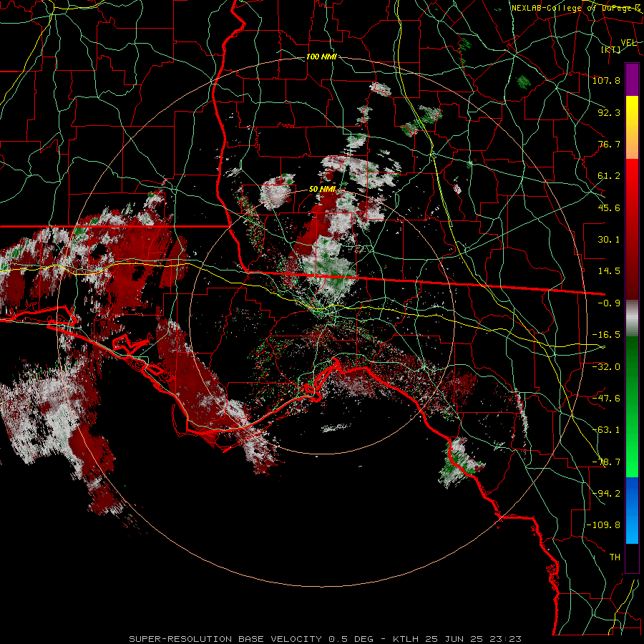Viewport: 644px width, 644px height.
Task: Select the 76.7 legend value
Action: coord(609,144)
